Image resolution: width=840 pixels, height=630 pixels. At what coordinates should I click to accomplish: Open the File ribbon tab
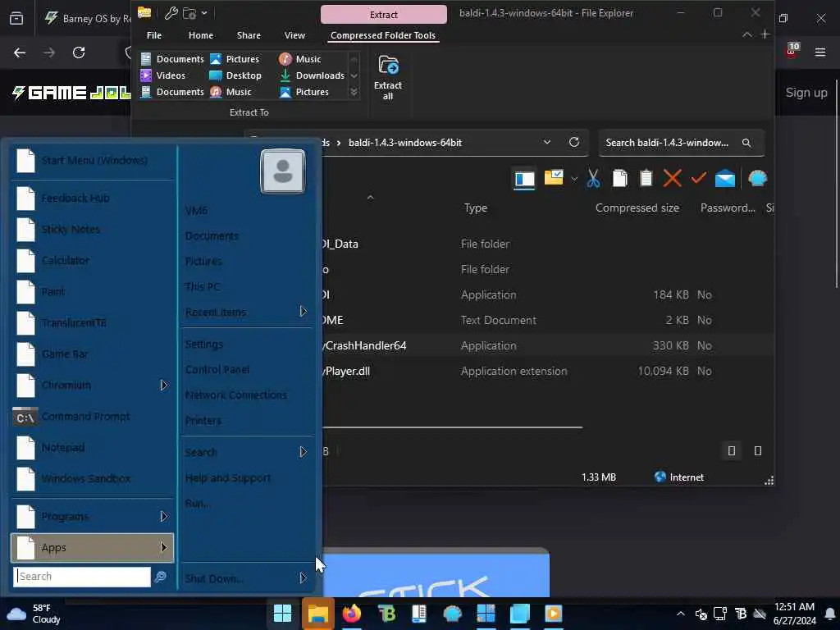153,35
